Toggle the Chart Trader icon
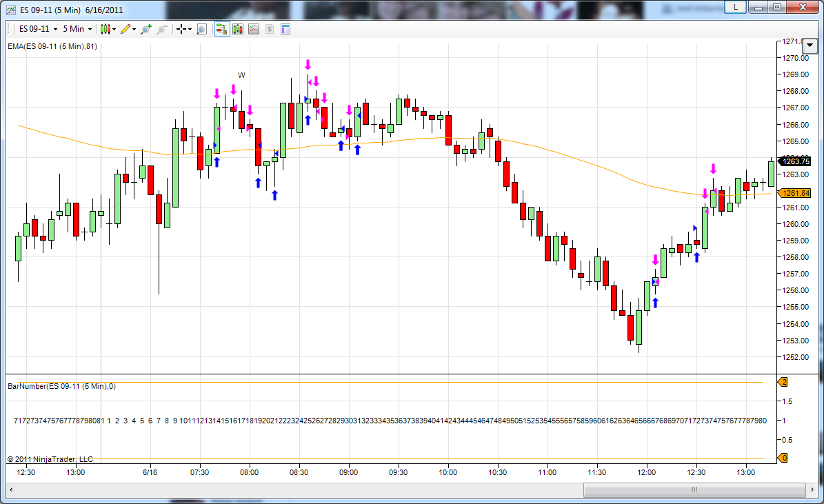The image size is (824, 504). point(222,29)
